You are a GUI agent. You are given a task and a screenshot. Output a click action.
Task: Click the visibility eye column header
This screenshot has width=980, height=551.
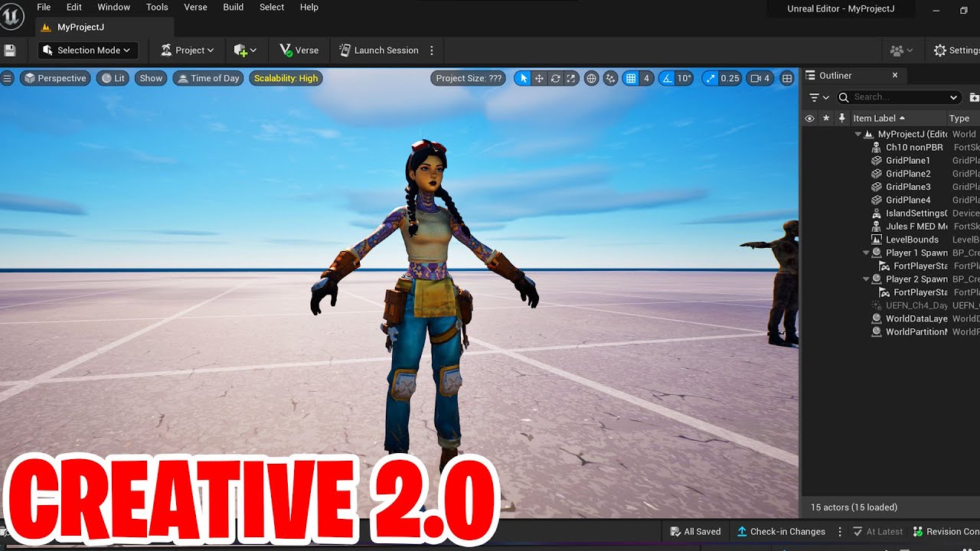click(809, 118)
